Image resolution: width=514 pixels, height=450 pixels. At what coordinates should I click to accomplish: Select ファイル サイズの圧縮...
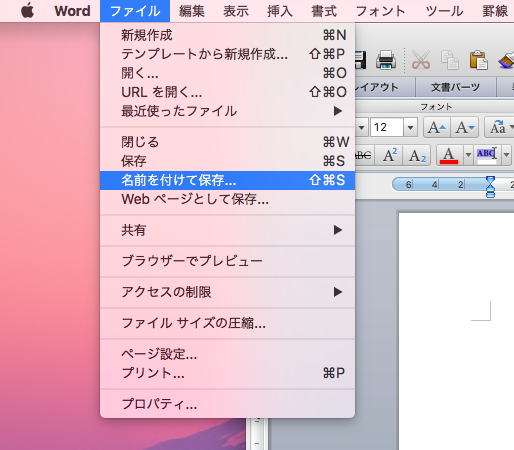coord(227,323)
